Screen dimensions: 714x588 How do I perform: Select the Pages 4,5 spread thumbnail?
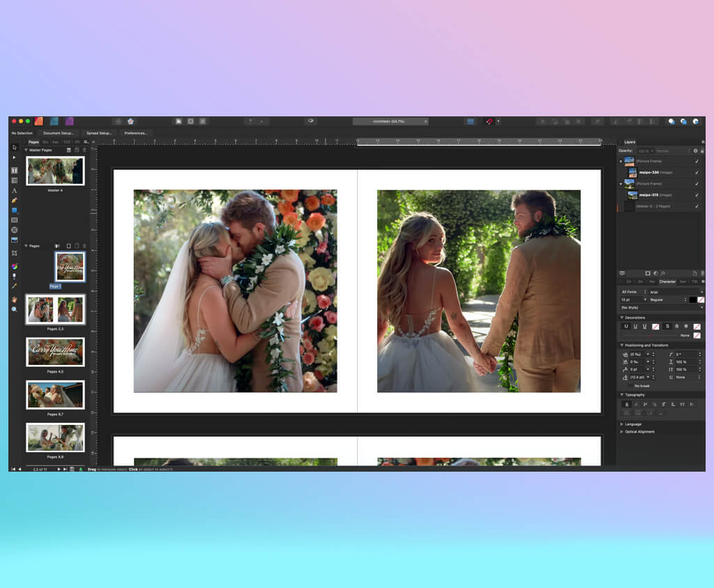55,352
